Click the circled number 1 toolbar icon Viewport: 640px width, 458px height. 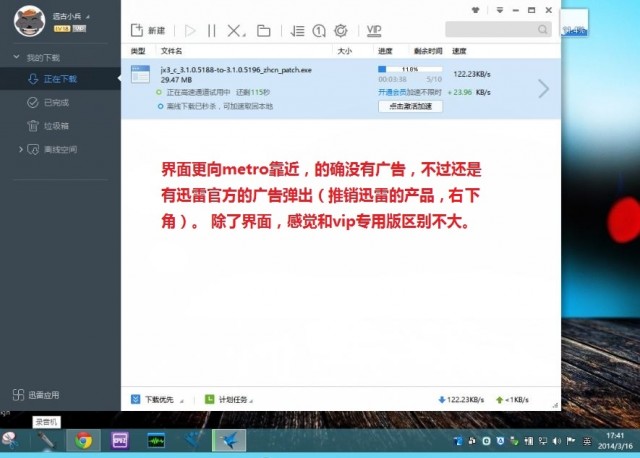click(x=319, y=31)
